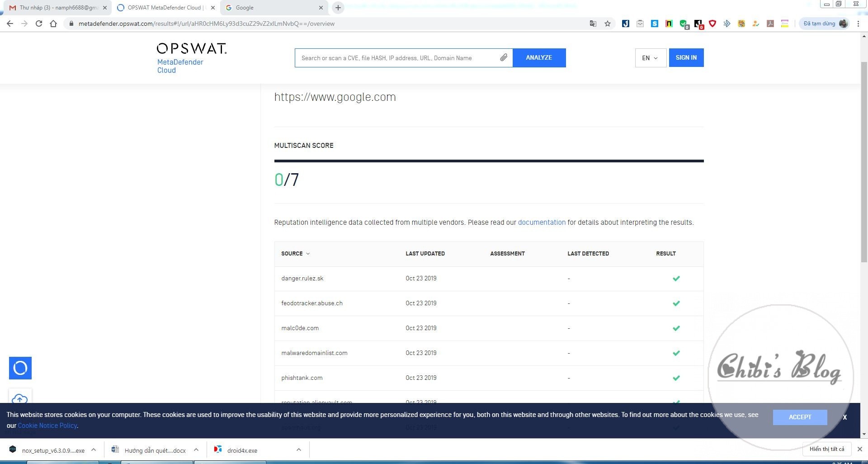
Task: Open the PDF extension icon
Action: coord(770,24)
